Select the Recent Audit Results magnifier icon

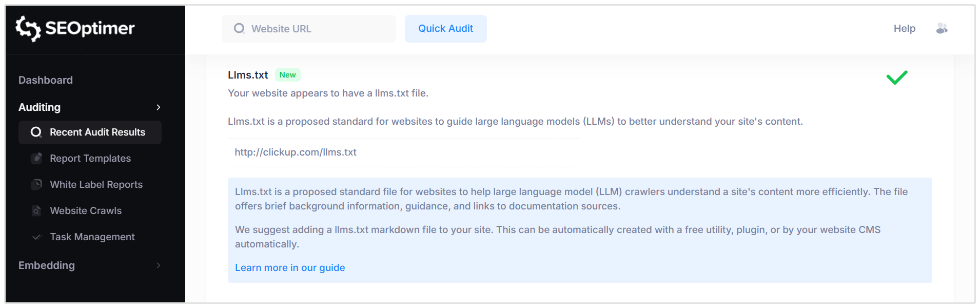36,132
